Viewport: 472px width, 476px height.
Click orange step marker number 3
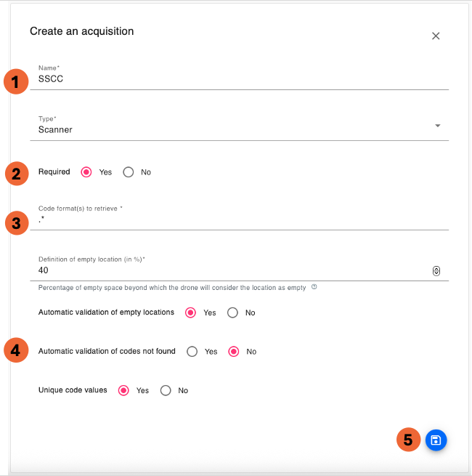point(16,222)
